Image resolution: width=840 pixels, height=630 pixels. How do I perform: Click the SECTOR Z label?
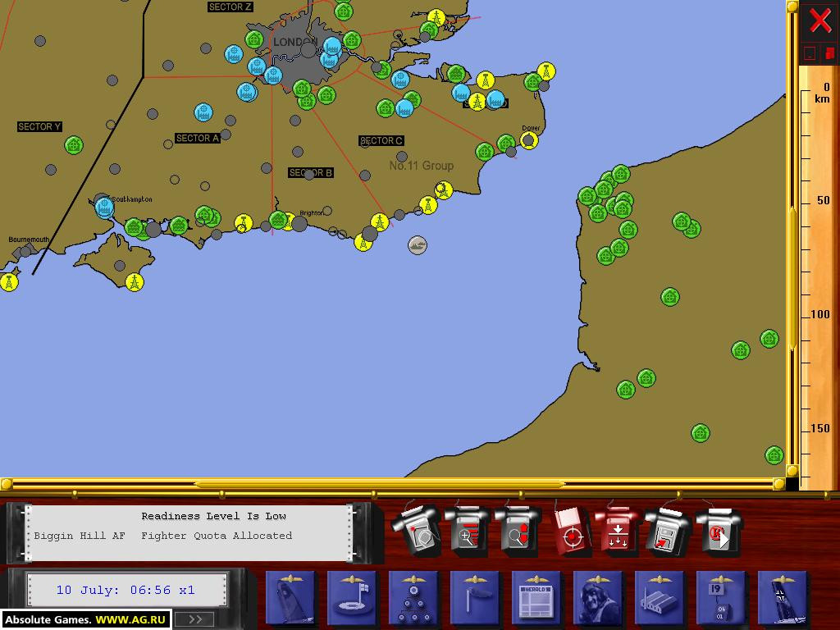tap(231, 7)
